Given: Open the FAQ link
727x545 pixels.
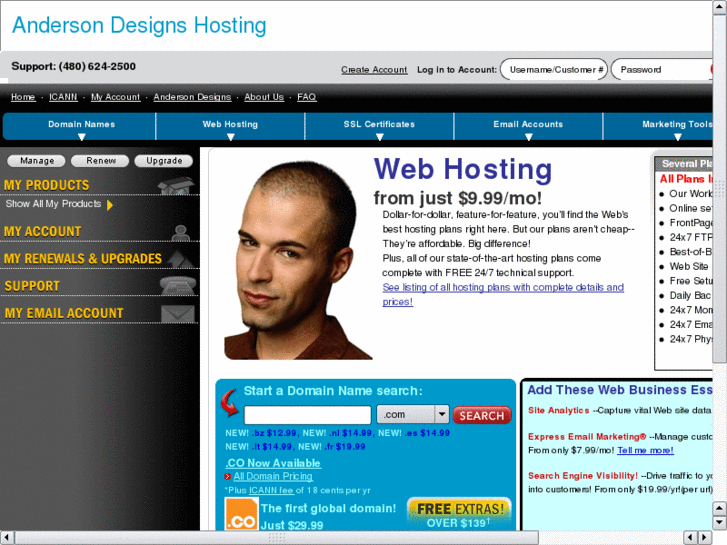Looking at the screenshot, I should point(306,97).
